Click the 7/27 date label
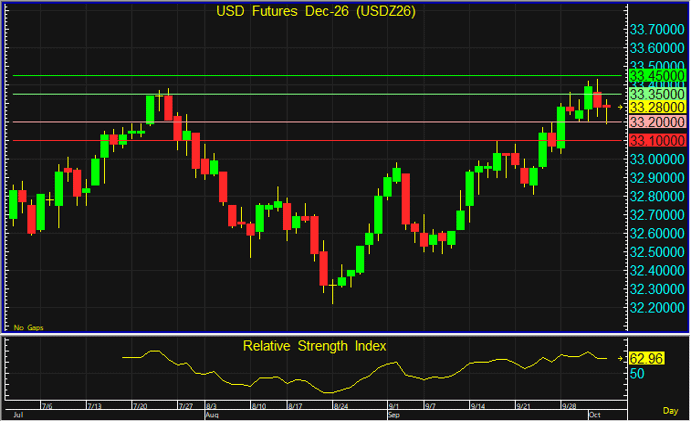This screenshot has height=422, width=691. tap(186, 406)
